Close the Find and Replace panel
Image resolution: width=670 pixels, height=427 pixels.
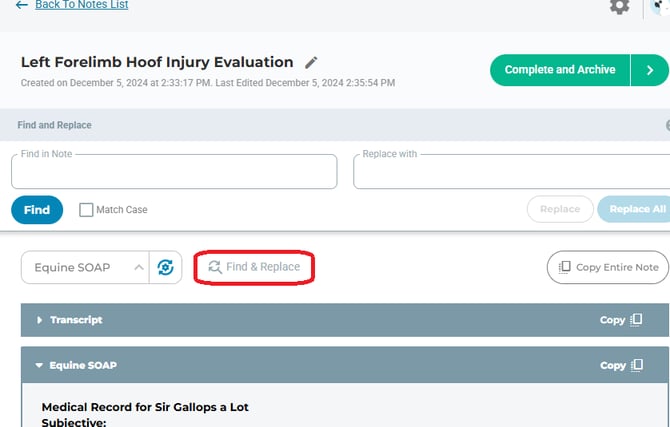(667, 126)
